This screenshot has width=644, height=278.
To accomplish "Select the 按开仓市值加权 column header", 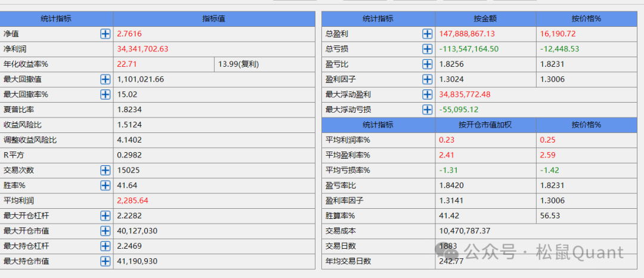I will (x=485, y=125).
